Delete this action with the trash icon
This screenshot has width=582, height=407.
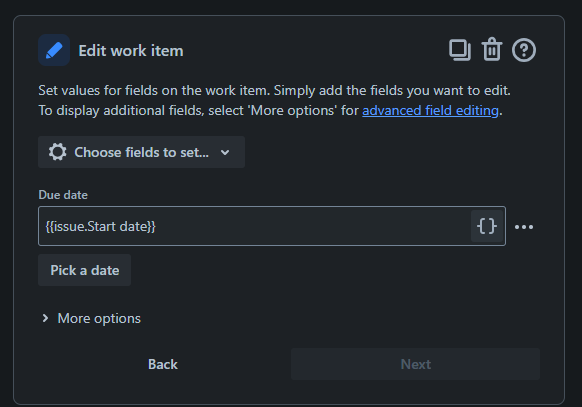coord(492,49)
